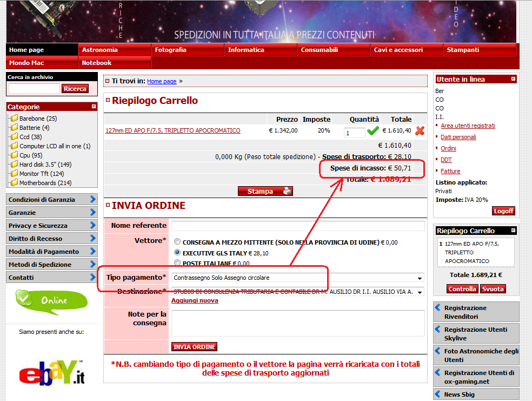
Task: Click the Nome referente text field
Action: coord(298,226)
